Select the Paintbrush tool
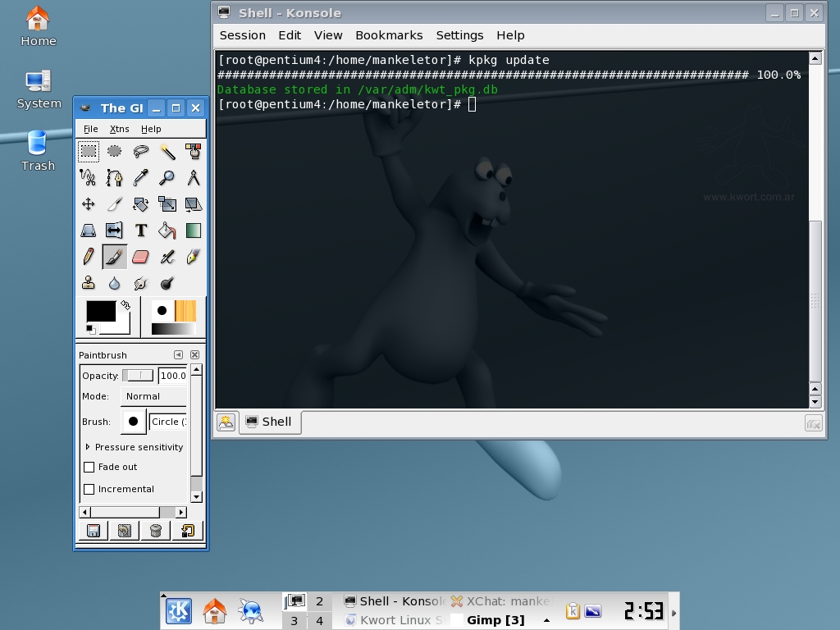Screen dimensions: 840x630 coord(114,257)
